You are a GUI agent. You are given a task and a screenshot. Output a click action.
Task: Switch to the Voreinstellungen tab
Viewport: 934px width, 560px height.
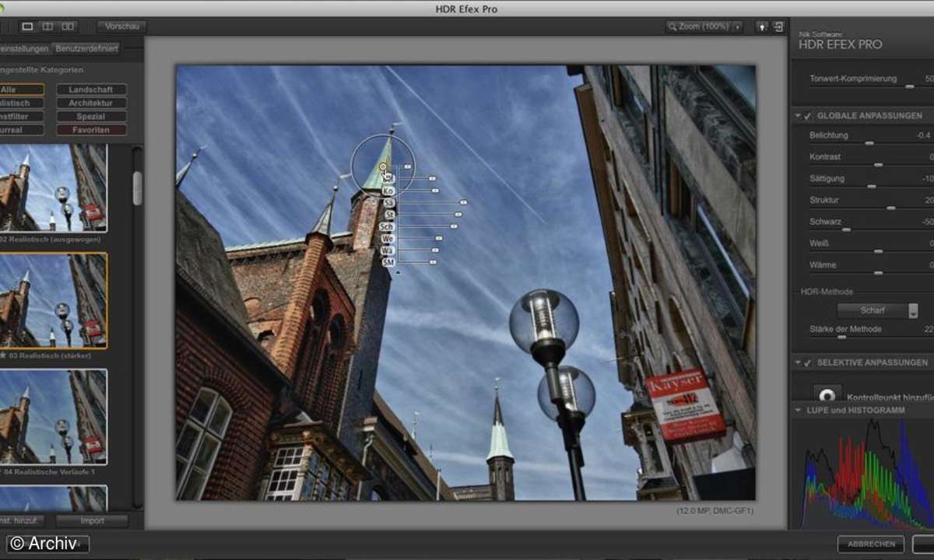point(23,48)
